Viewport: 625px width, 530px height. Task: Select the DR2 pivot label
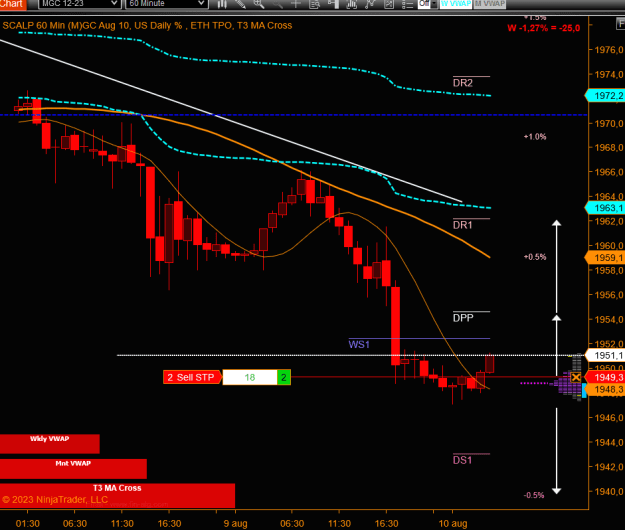[463, 83]
